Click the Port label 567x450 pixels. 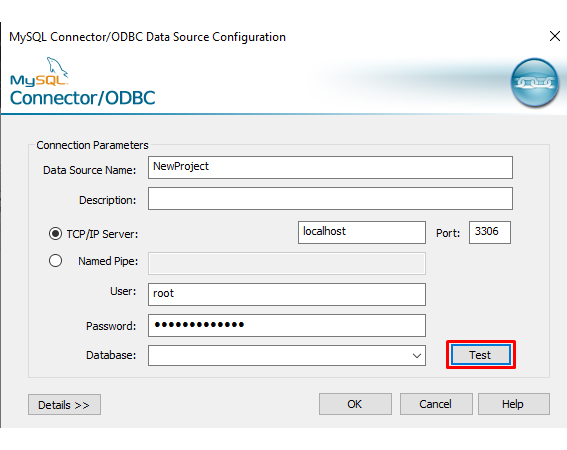point(448,233)
